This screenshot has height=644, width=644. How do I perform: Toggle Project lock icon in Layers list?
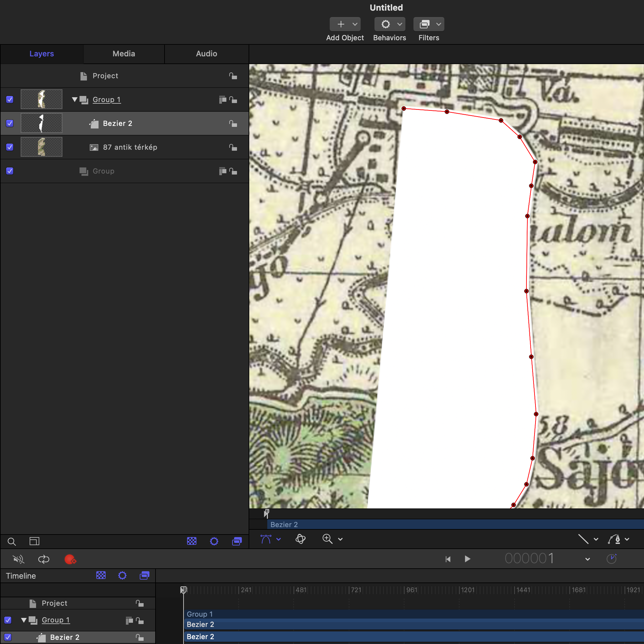point(233,76)
